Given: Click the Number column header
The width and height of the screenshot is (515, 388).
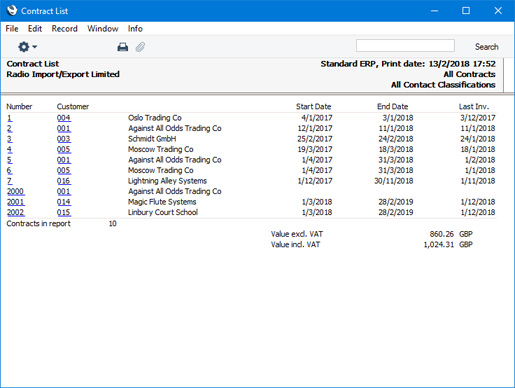Looking at the screenshot, I should 19,107.
